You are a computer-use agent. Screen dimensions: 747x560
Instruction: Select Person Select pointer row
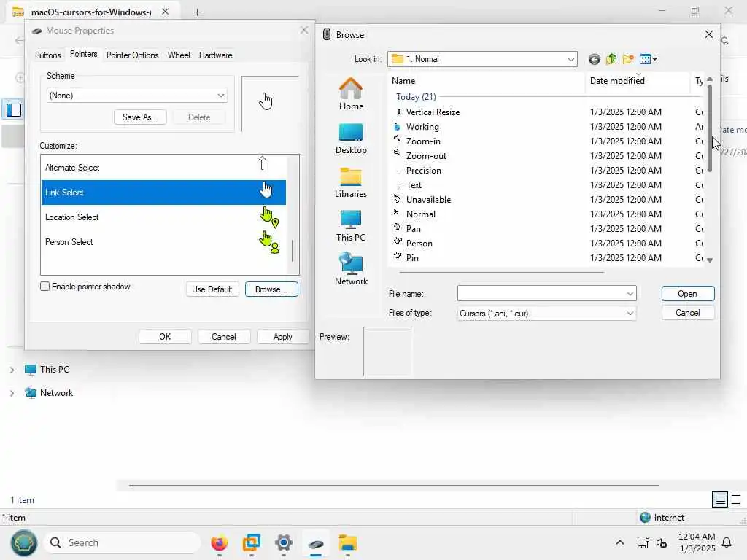163,242
